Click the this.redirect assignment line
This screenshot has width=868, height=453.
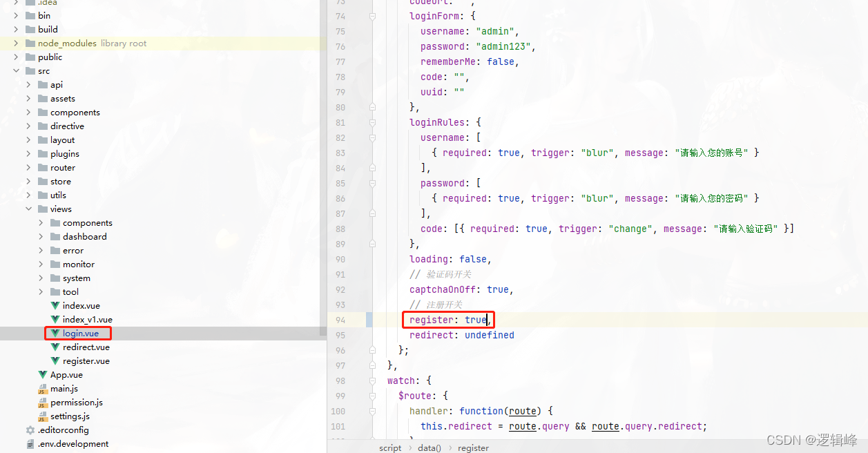click(x=564, y=426)
